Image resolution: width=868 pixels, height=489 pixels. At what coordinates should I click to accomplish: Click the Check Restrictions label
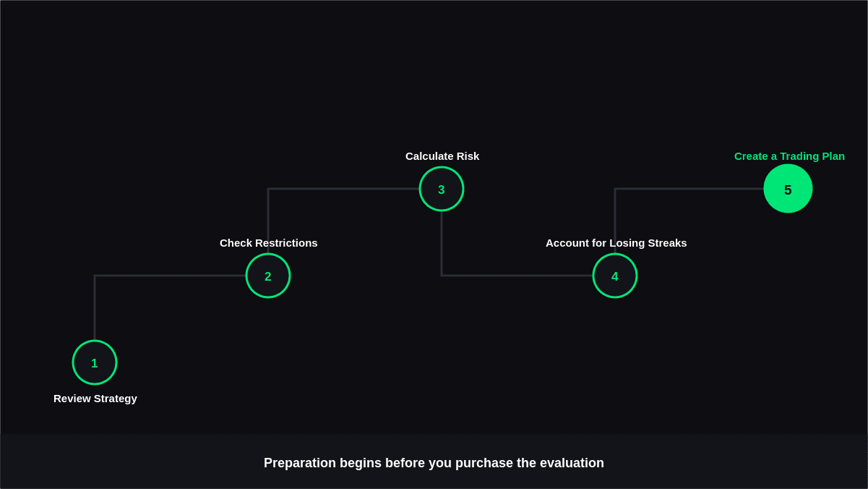269,243
